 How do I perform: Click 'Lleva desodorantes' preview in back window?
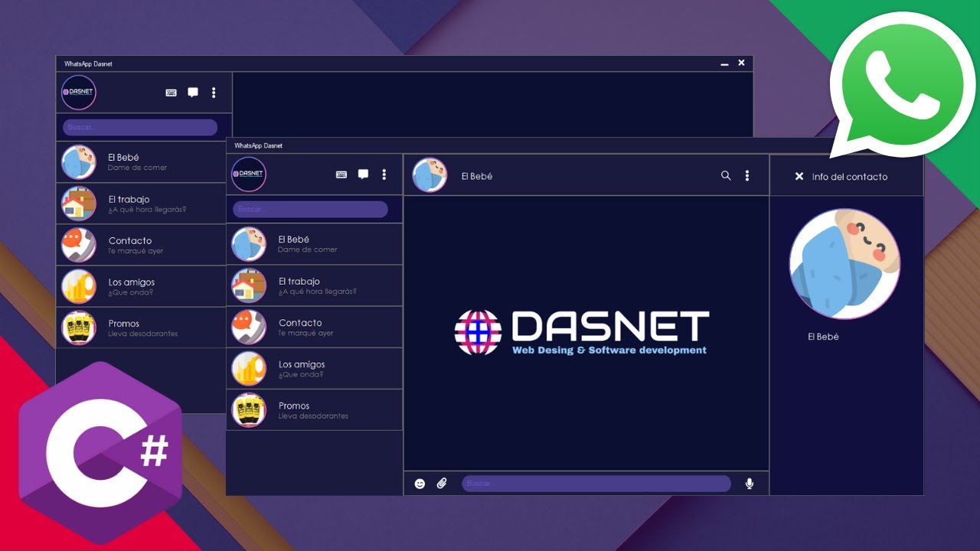click(143, 334)
